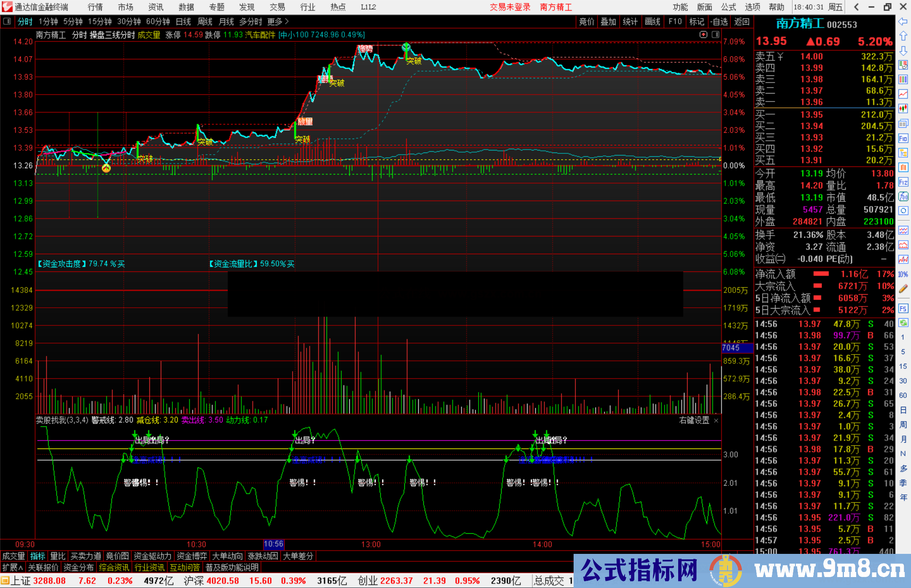Click the F12 sidebar icon
The width and height of the screenshot is (911, 588).
tap(903, 182)
